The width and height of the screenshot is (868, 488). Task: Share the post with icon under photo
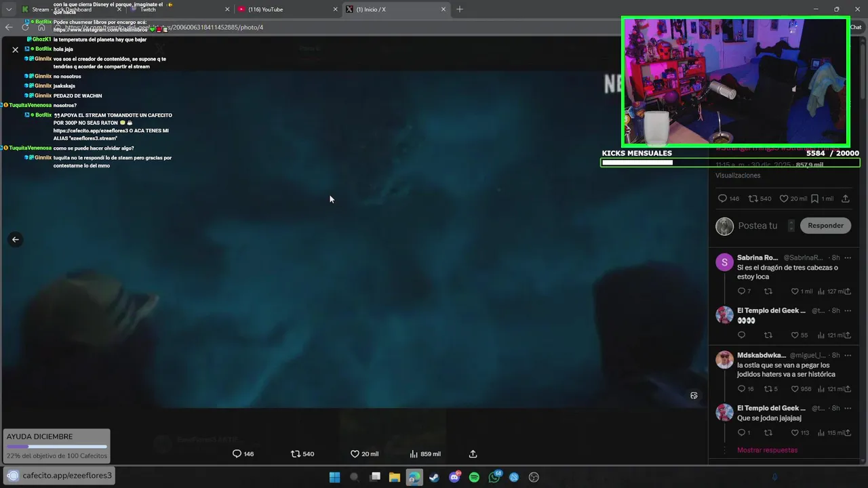click(x=473, y=454)
